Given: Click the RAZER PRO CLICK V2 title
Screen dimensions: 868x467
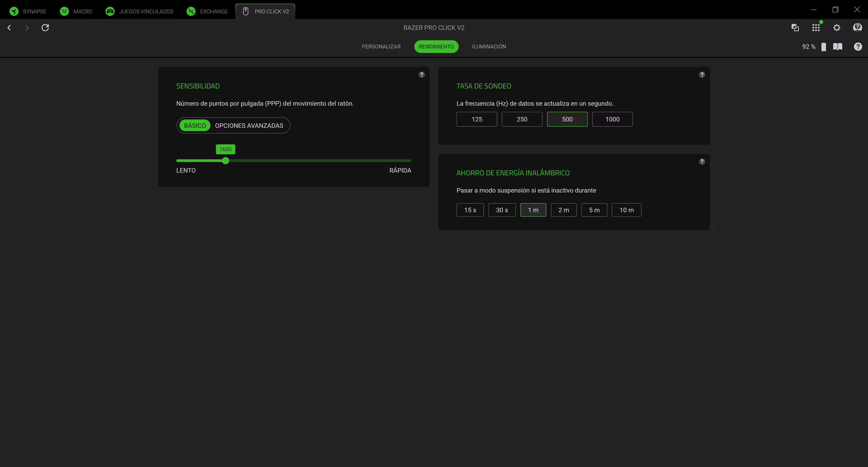Looking at the screenshot, I should tap(434, 28).
